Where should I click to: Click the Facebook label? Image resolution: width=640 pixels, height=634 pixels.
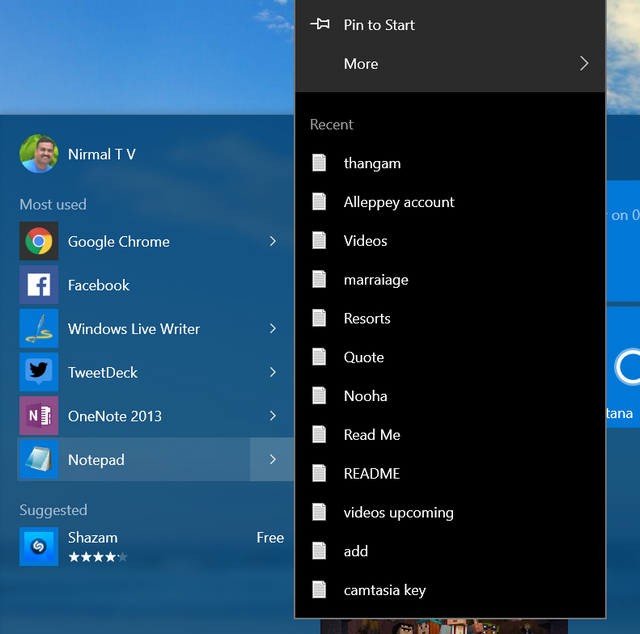pos(98,285)
